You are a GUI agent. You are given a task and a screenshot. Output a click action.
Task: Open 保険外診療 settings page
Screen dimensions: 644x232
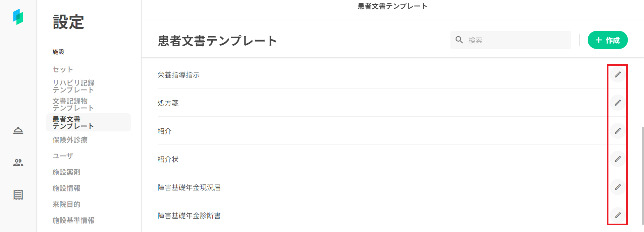70,140
